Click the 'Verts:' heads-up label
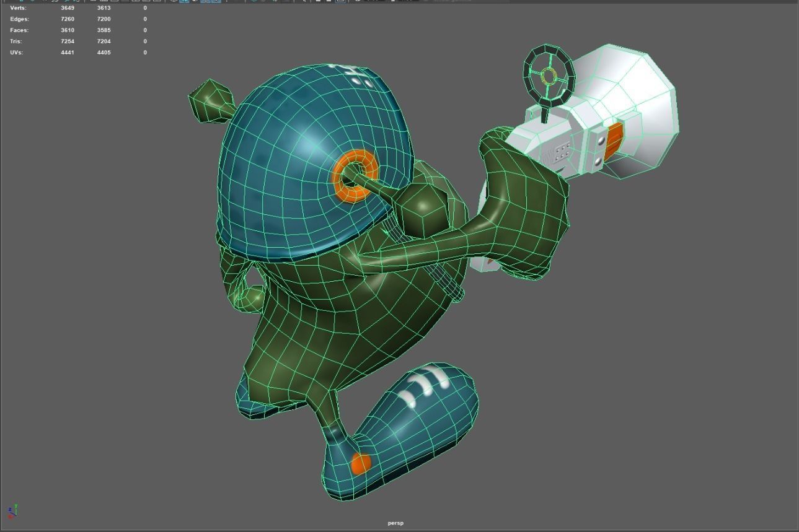The image size is (799, 532). click(x=19, y=8)
